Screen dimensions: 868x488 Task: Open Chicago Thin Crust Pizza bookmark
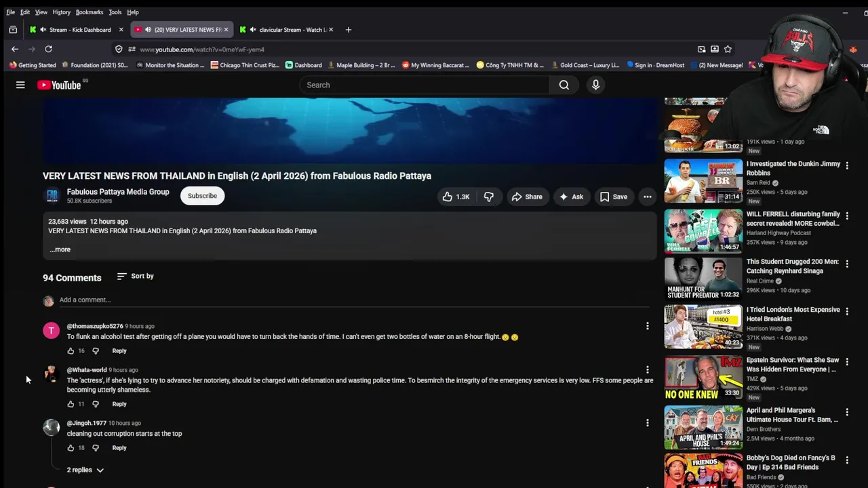tap(245, 65)
